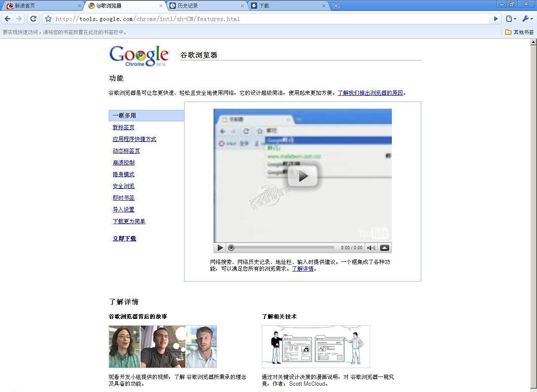Screen dimensions: 537x392
Task: Select the 一框多用 feature item
Action: (146, 115)
